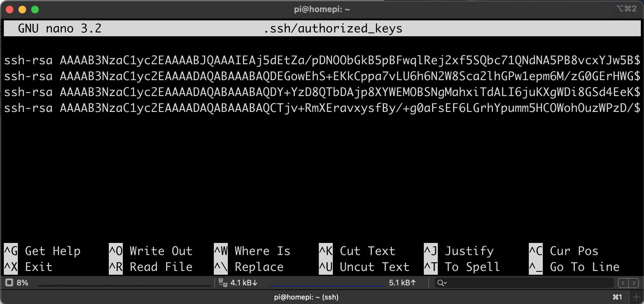Click the search magnifier icon
Screen dimensions: 644x304
coord(440,283)
